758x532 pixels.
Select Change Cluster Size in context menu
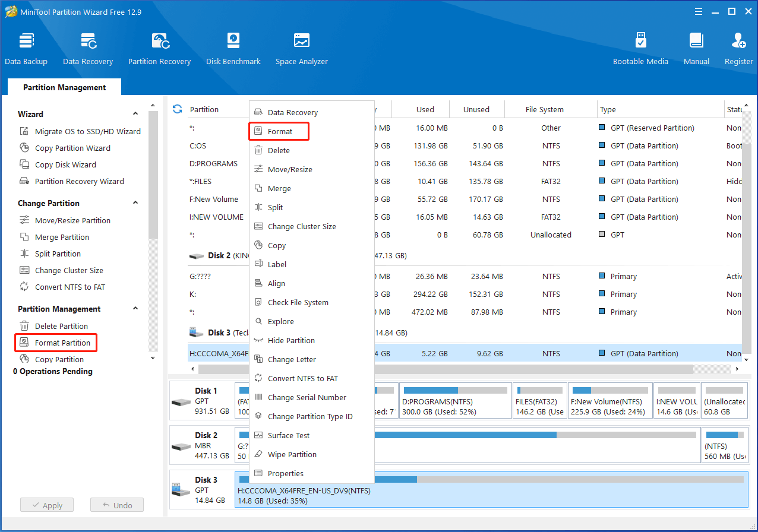click(311, 226)
